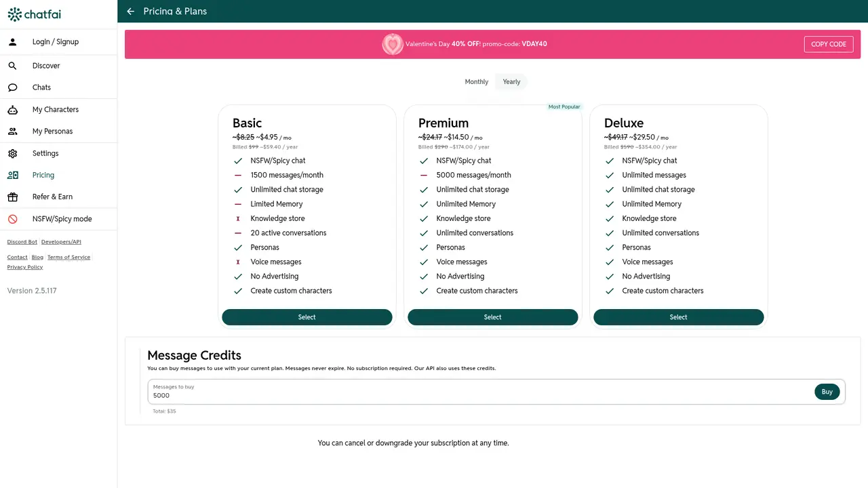Viewport: 868px width, 488px height.
Task: Click the NSFW/Spicy mode blocked icon
Action: pos(12,219)
